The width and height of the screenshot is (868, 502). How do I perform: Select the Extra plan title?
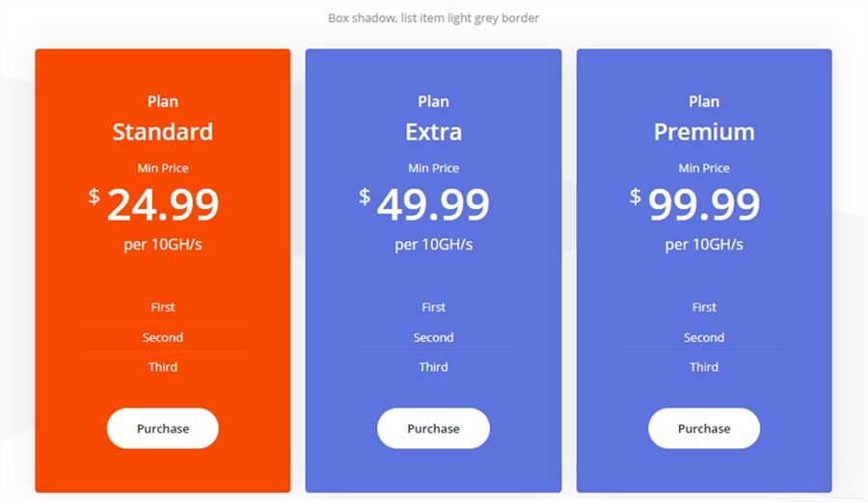point(433,132)
